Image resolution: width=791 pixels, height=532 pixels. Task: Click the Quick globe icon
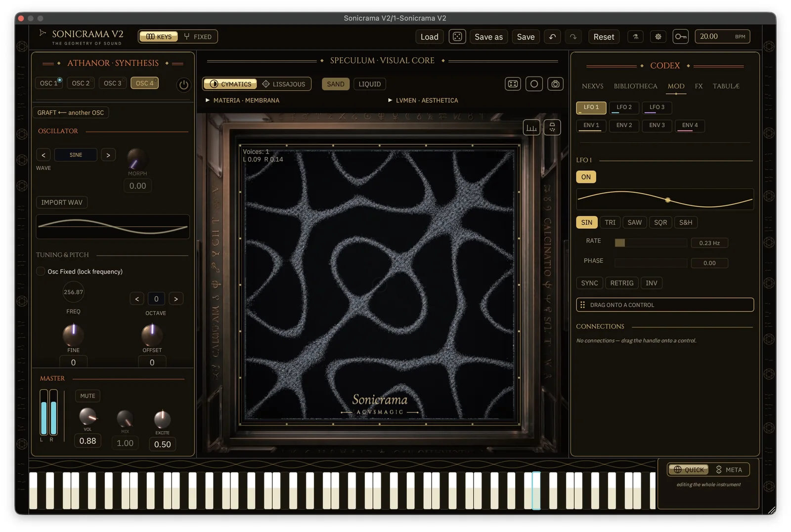pyautogui.click(x=678, y=470)
